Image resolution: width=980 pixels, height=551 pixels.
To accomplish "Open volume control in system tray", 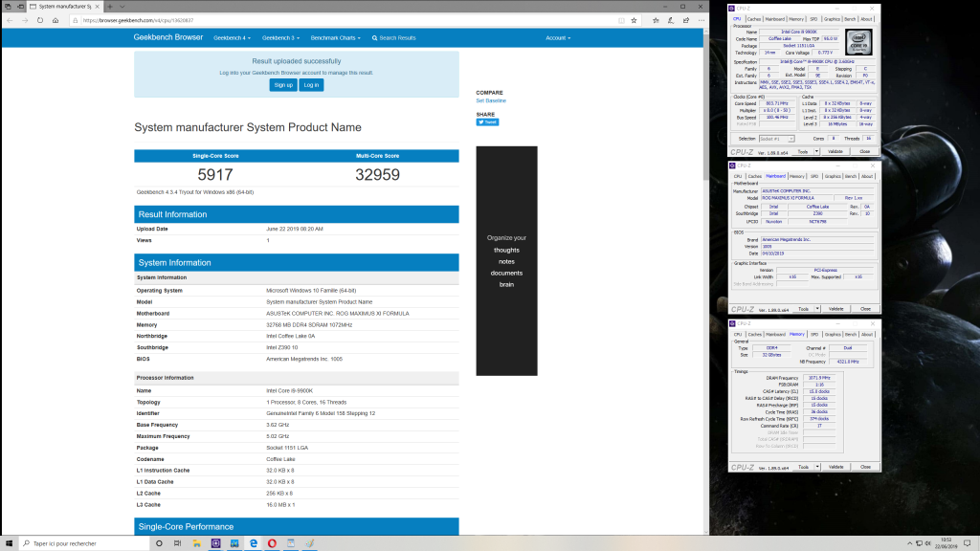I will coord(928,543).
